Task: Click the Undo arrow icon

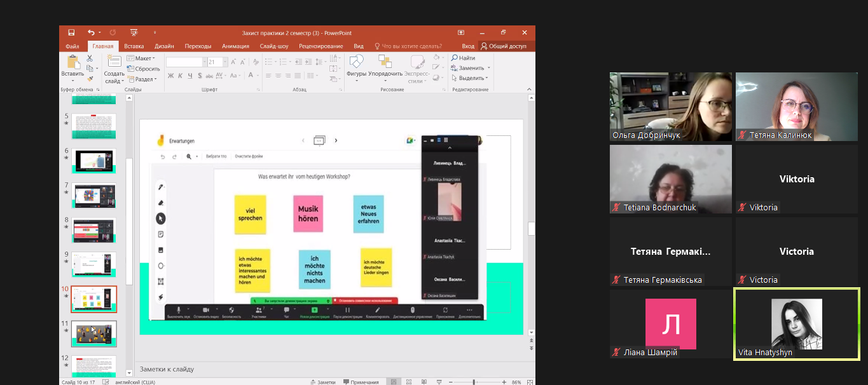Action: (x=91, y=32)
